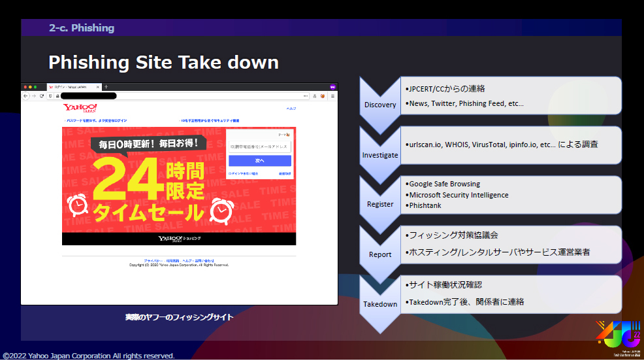
Task: Click the 'フィッシング対策協議会' bullet
Action: 452,235
